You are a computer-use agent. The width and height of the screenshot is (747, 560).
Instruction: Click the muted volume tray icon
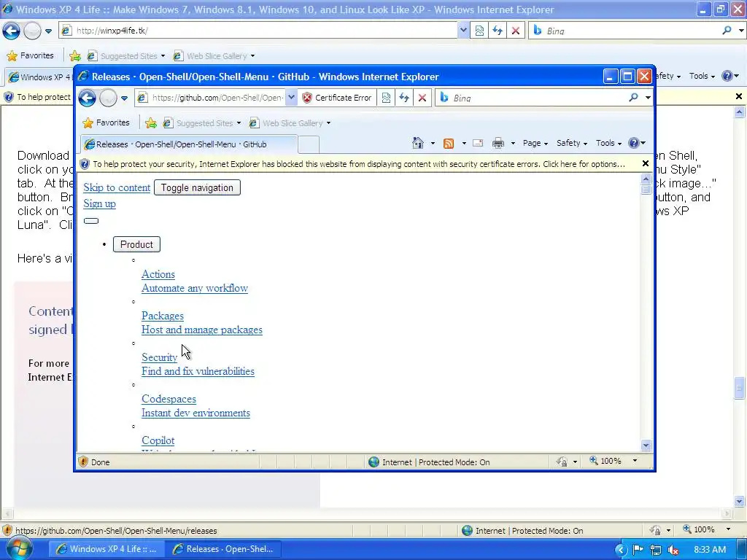pos(673,550)
